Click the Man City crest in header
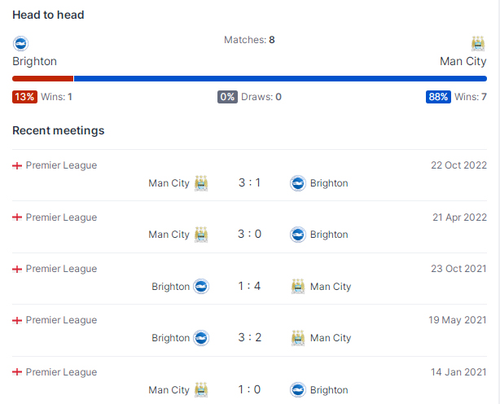 click(x=478, y=44)
